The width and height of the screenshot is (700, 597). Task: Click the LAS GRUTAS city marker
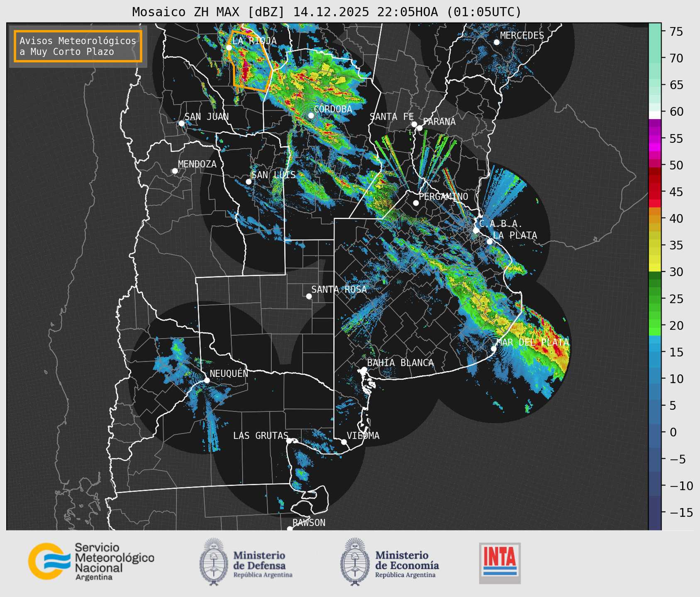point(289,440)
